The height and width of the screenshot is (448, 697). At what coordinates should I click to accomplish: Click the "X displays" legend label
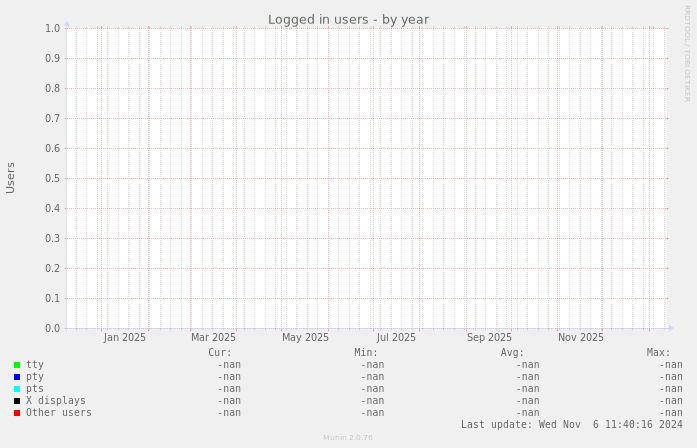56,401
